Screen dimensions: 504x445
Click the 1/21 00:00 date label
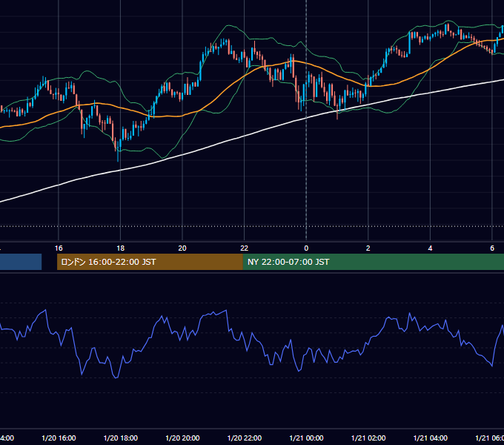point(306,438)
